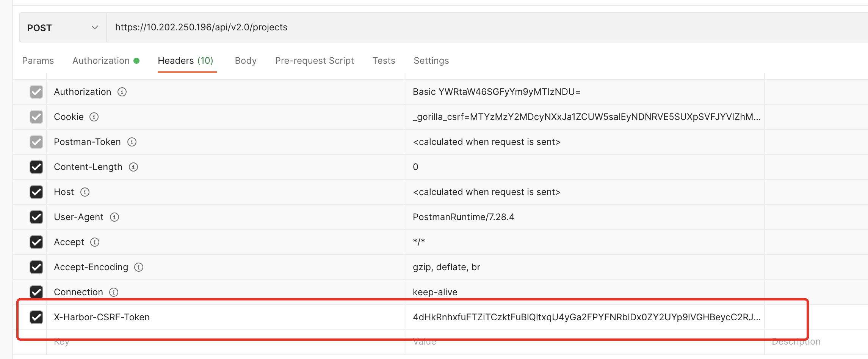Open the Tests section

coord(384,60)
